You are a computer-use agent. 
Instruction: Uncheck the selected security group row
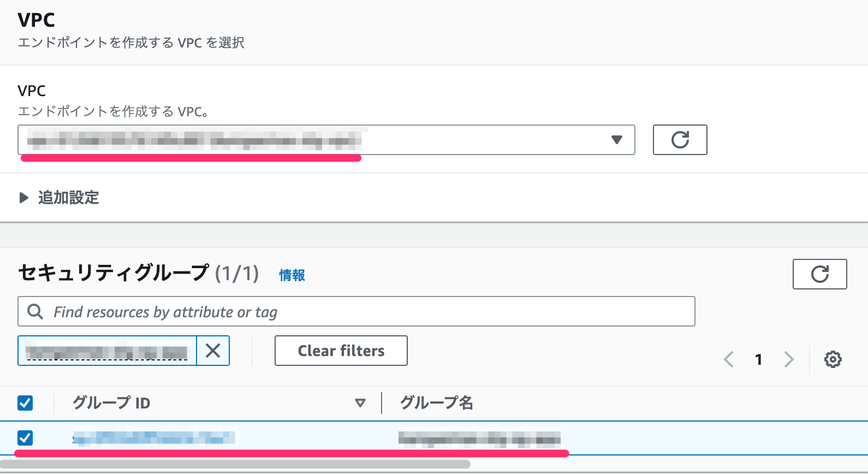[25, 438]
